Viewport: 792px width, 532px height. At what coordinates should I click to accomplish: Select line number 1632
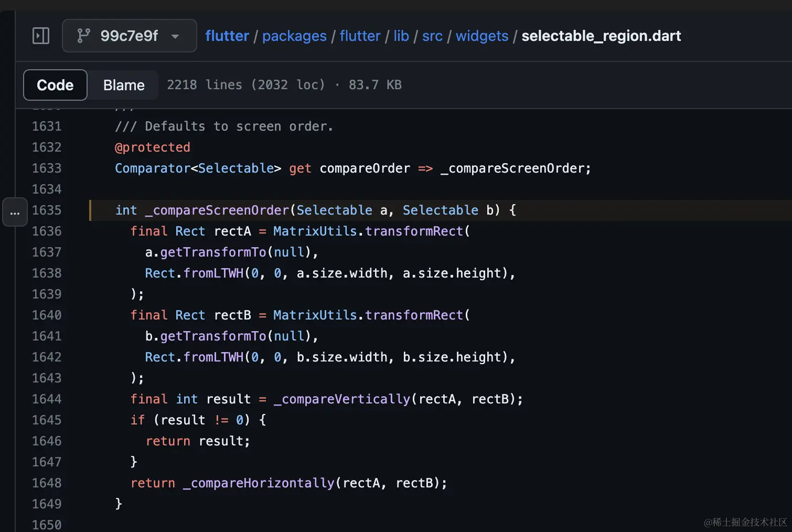(47, 147)
